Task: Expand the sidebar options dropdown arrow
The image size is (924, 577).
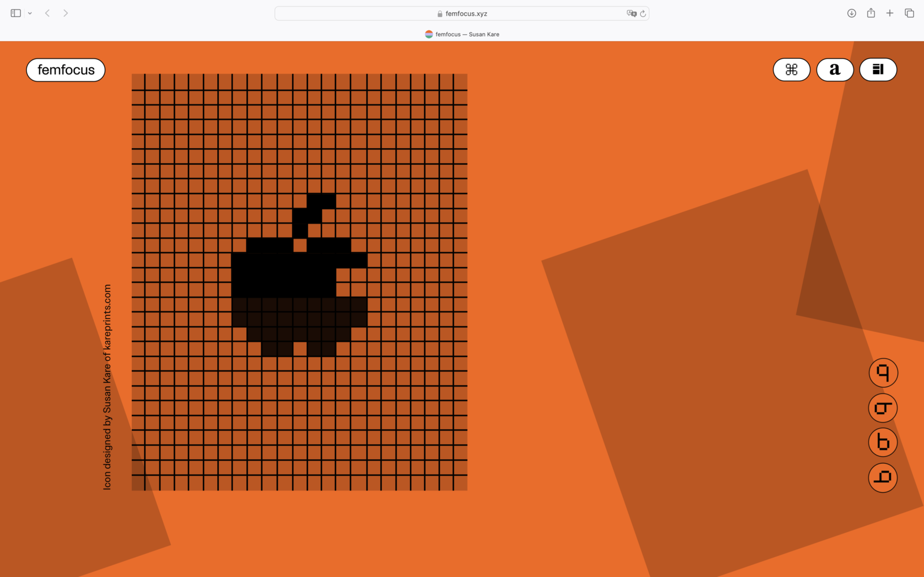Action: tap(30, 13)
